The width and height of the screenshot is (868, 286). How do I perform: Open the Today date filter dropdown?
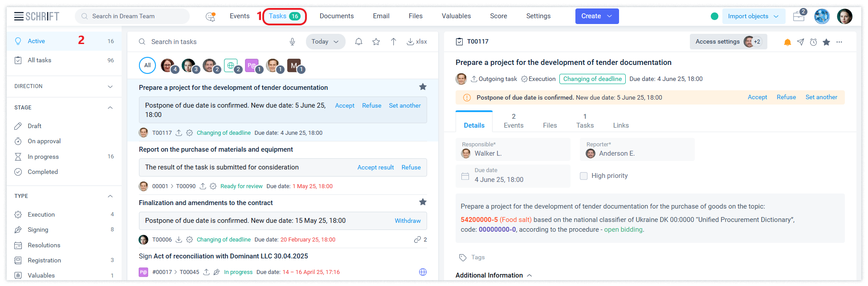tap(325, 42)
